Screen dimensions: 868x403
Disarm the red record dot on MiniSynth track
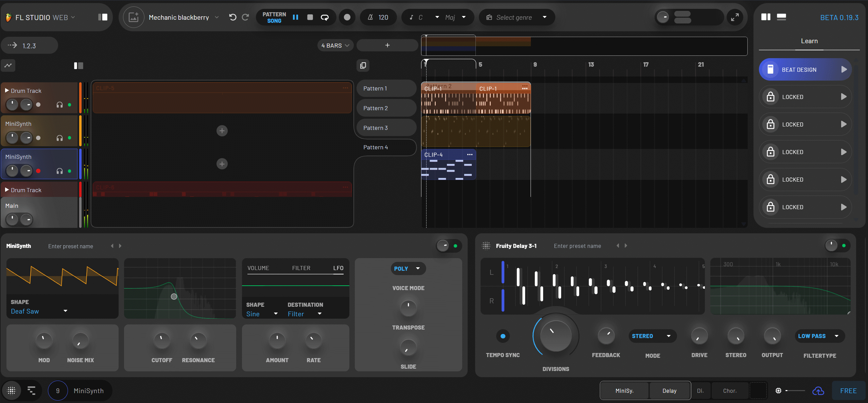(x=38, y=171)
